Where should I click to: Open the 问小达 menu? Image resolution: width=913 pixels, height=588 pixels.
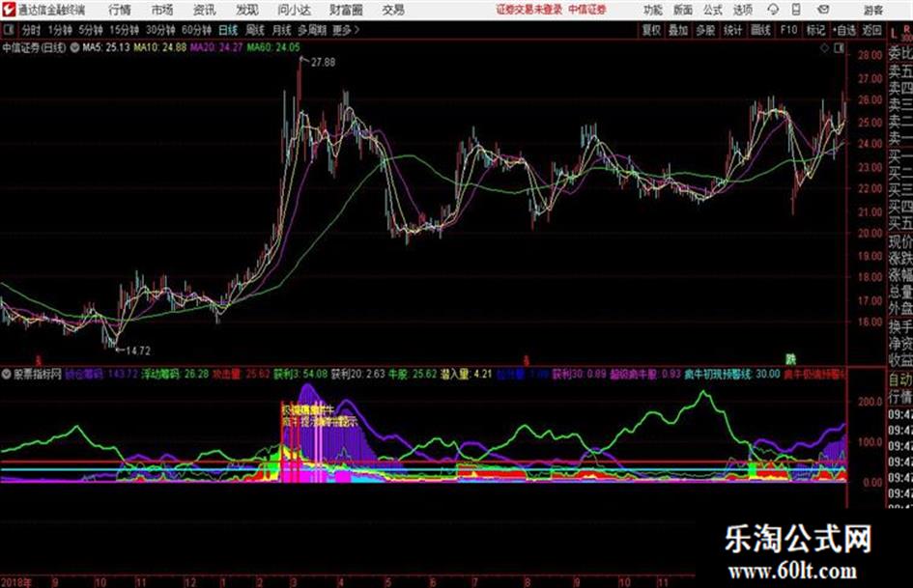(294, 10)
